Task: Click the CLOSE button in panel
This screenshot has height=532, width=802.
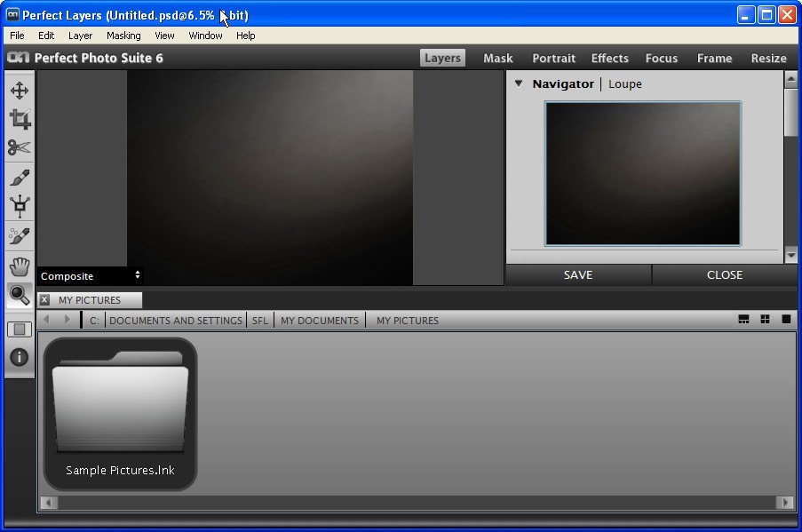Action: [725, 275]
